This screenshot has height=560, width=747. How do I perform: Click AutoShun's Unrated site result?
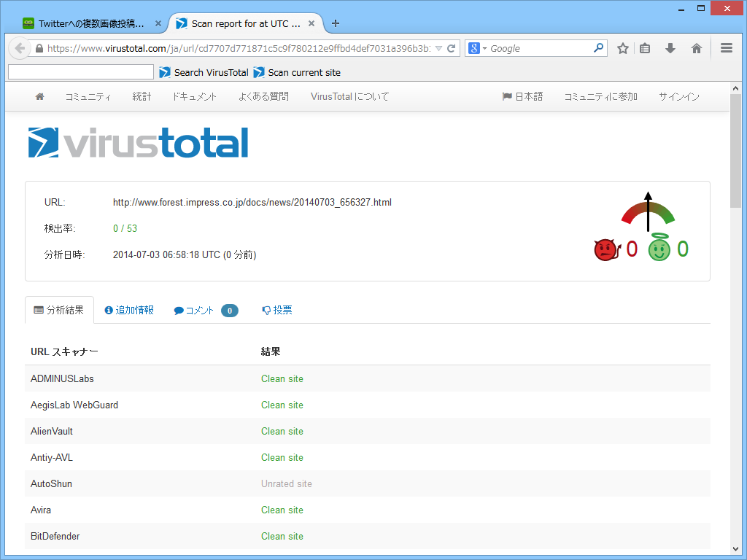pyautogui.click(x=286, y=483)
